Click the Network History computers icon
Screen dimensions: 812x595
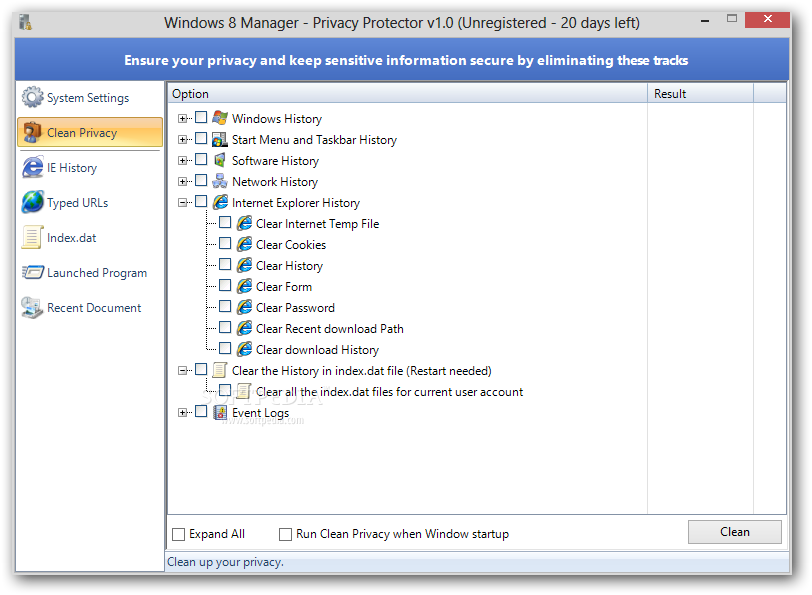point(220,181)
